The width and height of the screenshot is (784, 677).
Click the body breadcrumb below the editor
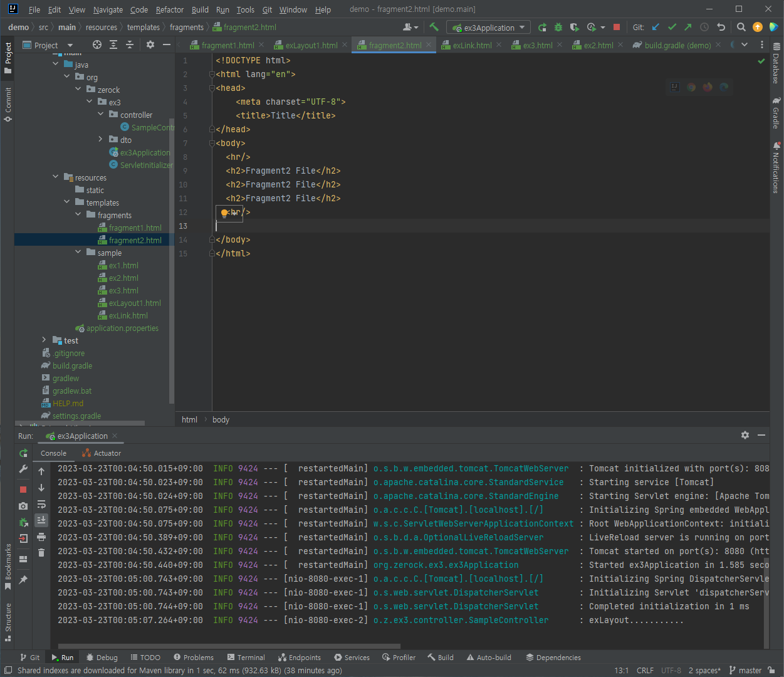(221, 419)
